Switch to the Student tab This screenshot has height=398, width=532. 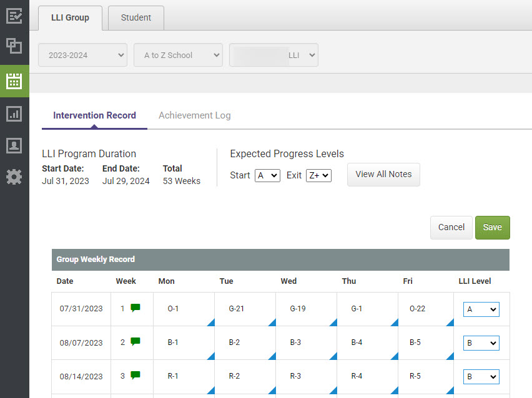pos(135,17)
